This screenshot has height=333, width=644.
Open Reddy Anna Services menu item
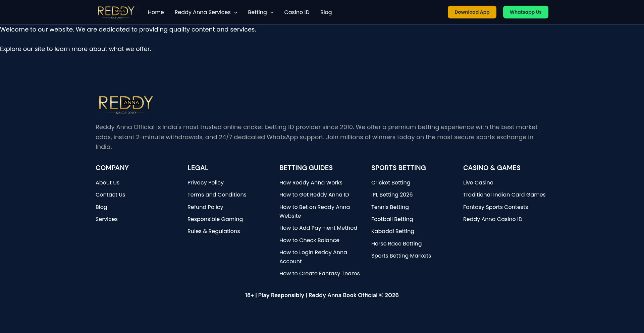(203, 12)
